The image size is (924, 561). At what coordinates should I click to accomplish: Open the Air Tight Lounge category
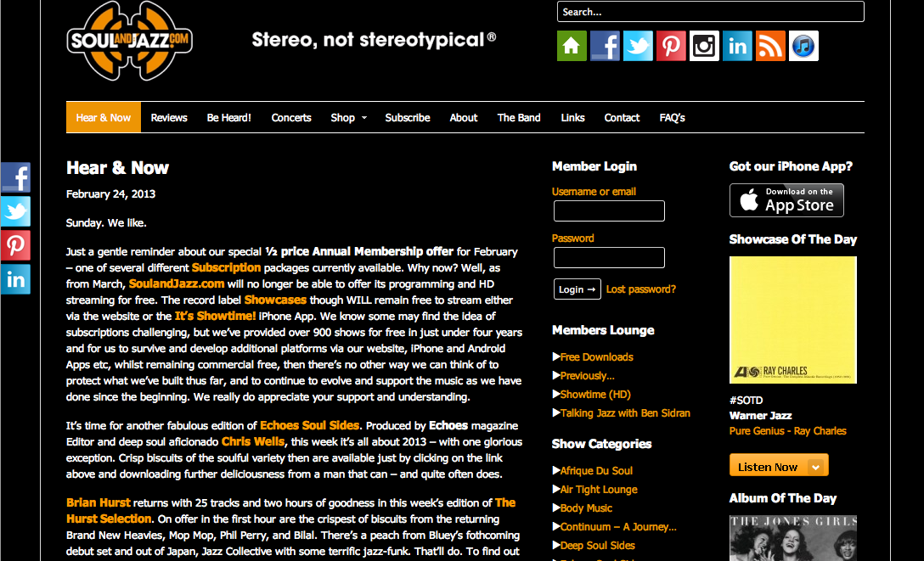click(599, 489)
